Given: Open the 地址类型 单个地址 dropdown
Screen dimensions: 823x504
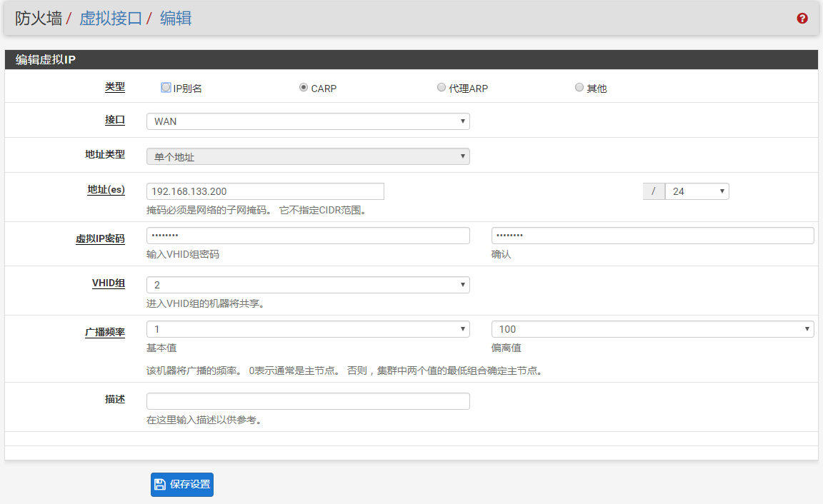Looking at the screenshot, I should tap(308, 156).
